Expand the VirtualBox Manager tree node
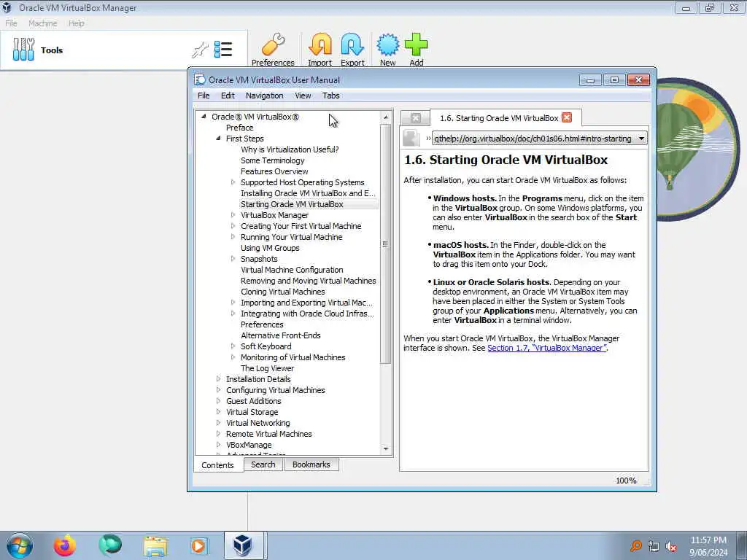This screenshot has height=560, width=747. click(233, 215)
